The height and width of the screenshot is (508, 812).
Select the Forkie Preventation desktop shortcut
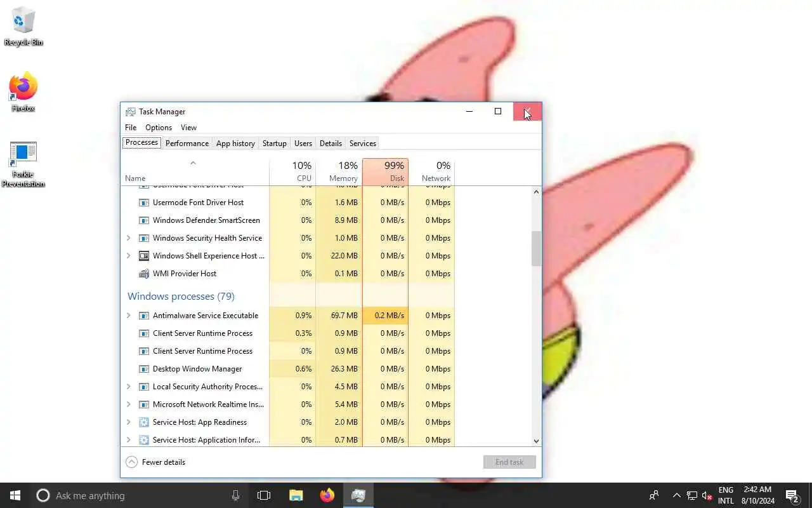[x=23, y=164]
